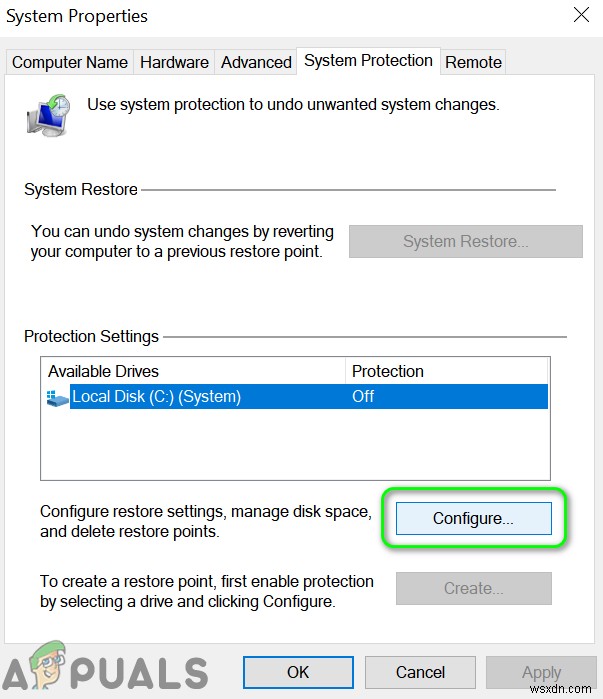Click the Off protection status cell

[363, 397]
